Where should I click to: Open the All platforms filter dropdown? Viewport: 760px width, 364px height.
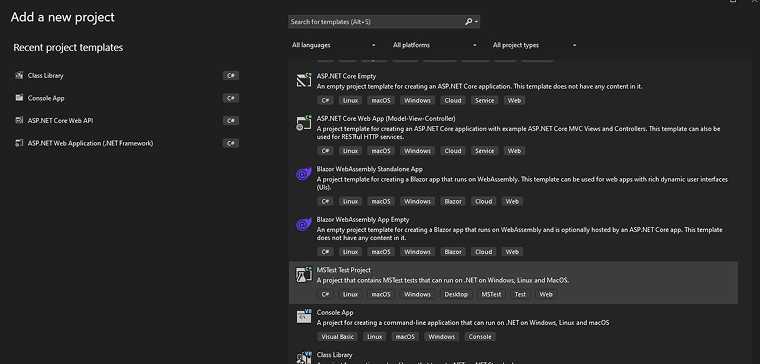[434, 45]
